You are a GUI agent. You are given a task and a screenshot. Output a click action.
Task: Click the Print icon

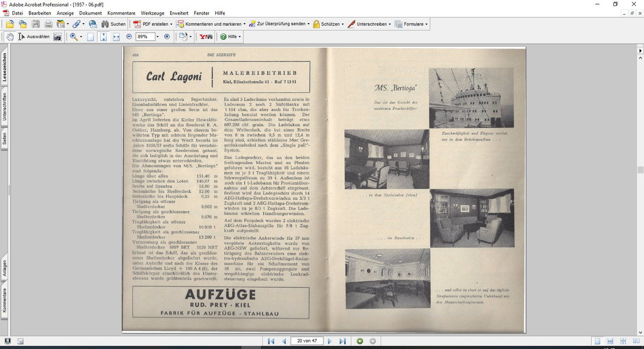[x=48, y=24]
